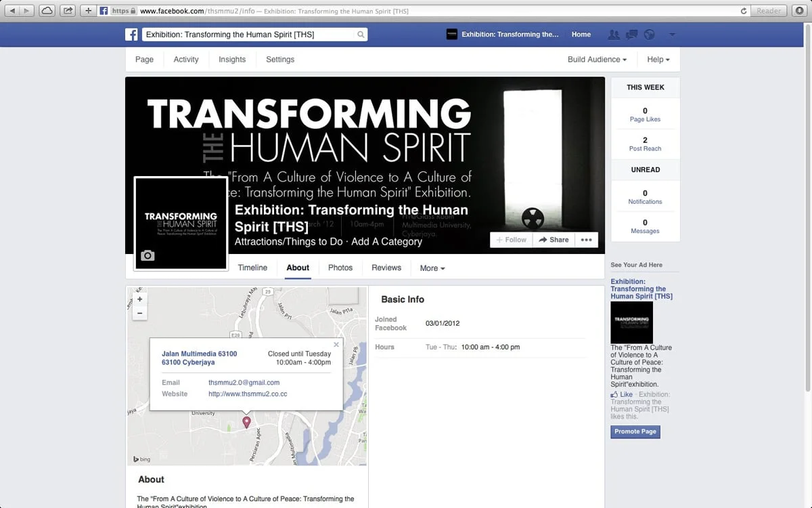Switch to the Activity admin tab

186,60
